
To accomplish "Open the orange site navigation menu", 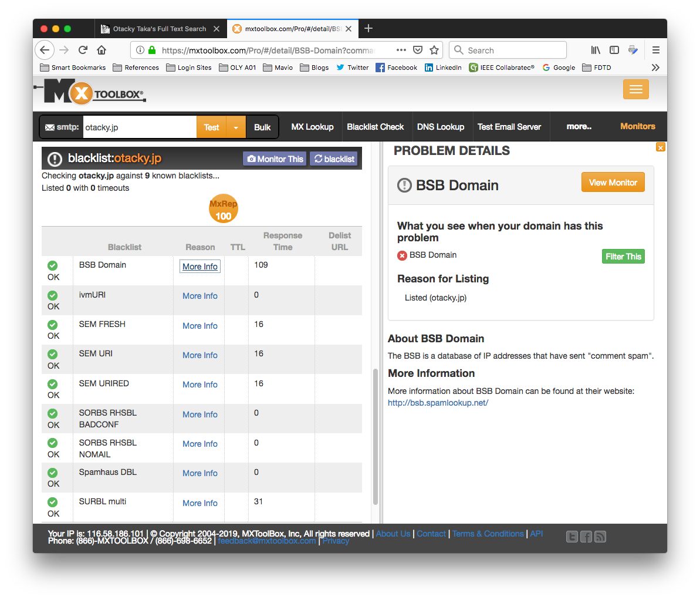I will tap(635, 89).
